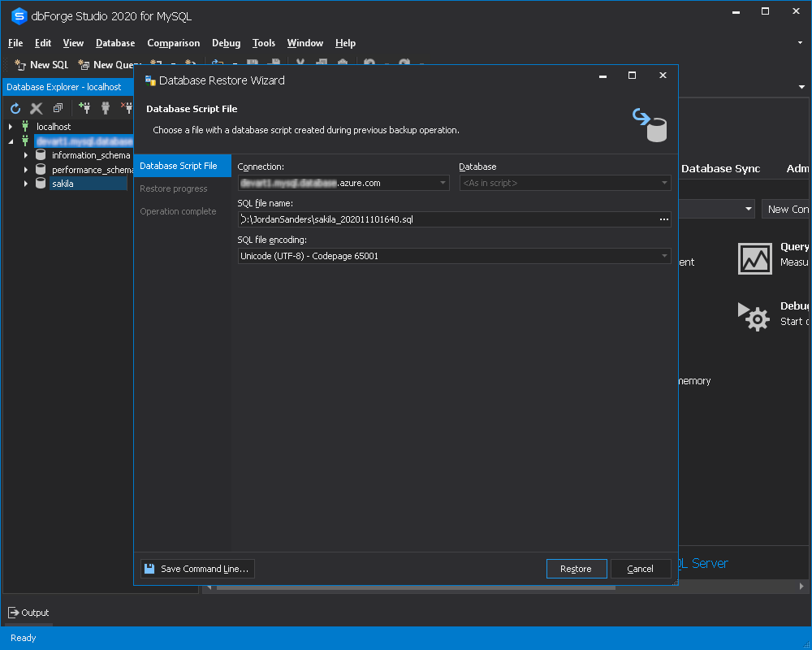The image size is (812, 650).
Task: Open the Comparison menu
Action: (174, 43)
